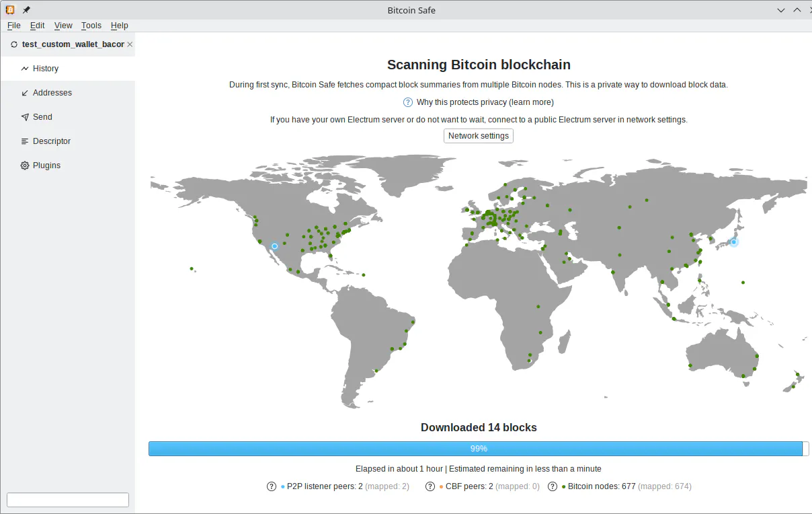This screenshot has width=812, height=514.
Task: Click the blue peer marker in western USA
Action: point(275,246)
